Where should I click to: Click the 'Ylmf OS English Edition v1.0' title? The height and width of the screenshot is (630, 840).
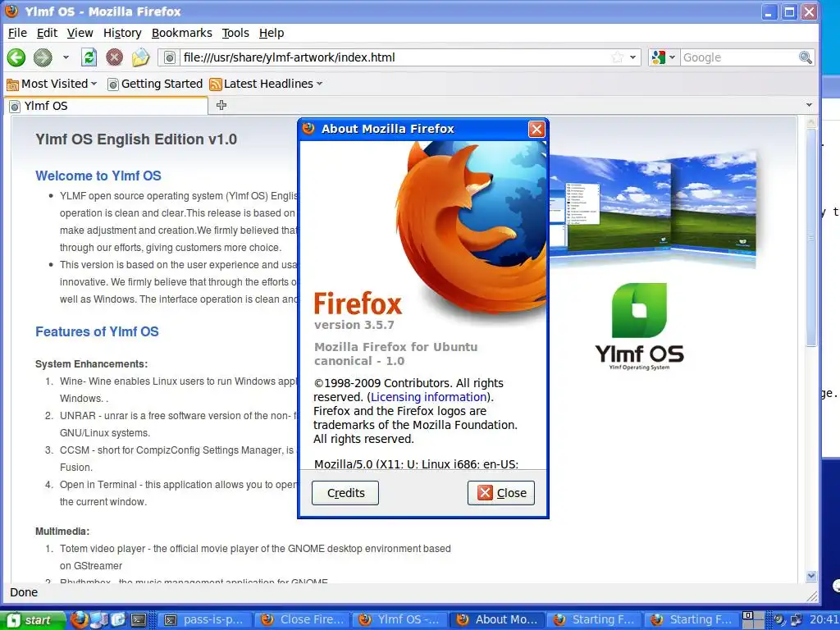[136, 139]
